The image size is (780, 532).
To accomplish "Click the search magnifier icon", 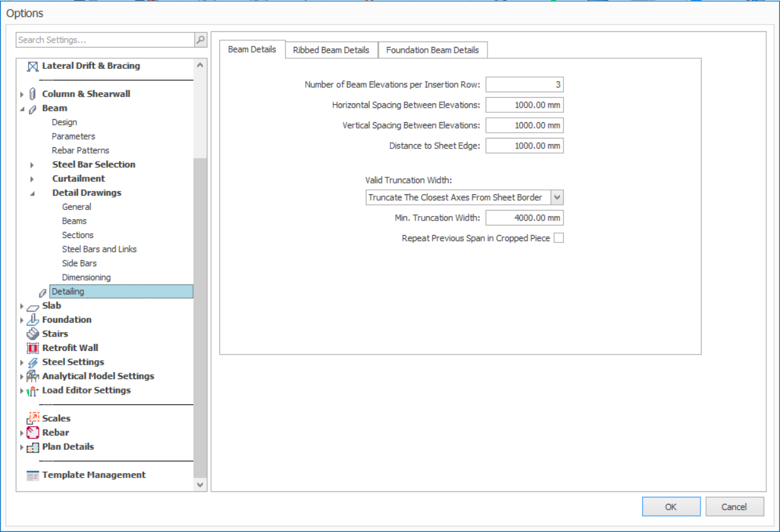I will click(200, 40).
